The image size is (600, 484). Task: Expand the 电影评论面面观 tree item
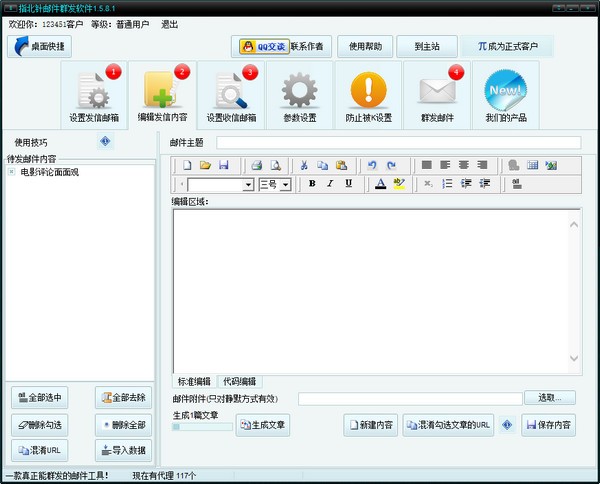tap(12, 172)
